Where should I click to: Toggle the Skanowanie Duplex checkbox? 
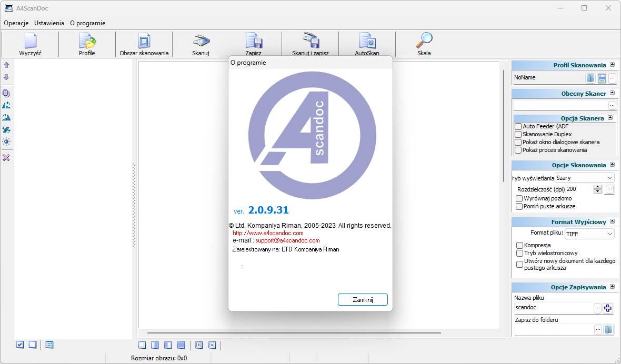pos(518,135)
